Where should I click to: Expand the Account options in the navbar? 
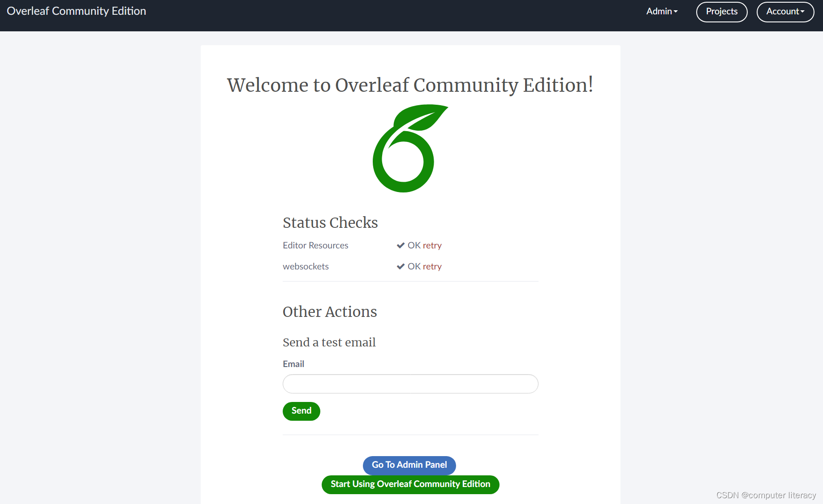point(785,12)
